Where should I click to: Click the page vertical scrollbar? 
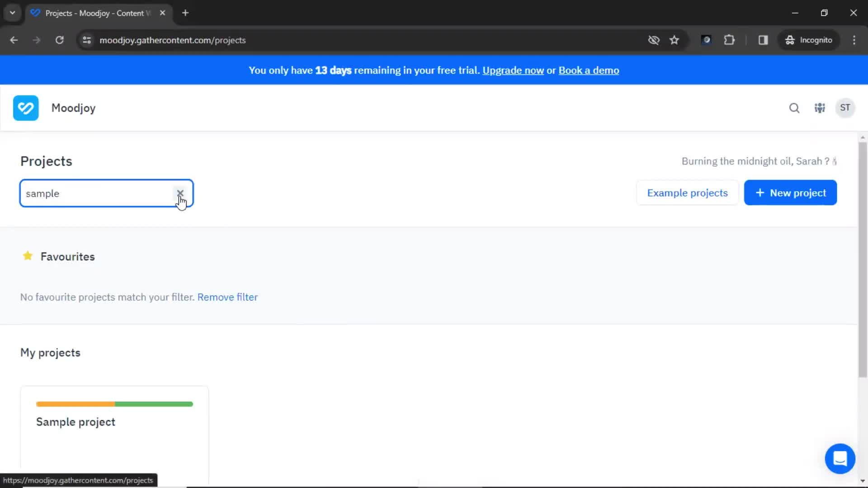pos(863,260)
